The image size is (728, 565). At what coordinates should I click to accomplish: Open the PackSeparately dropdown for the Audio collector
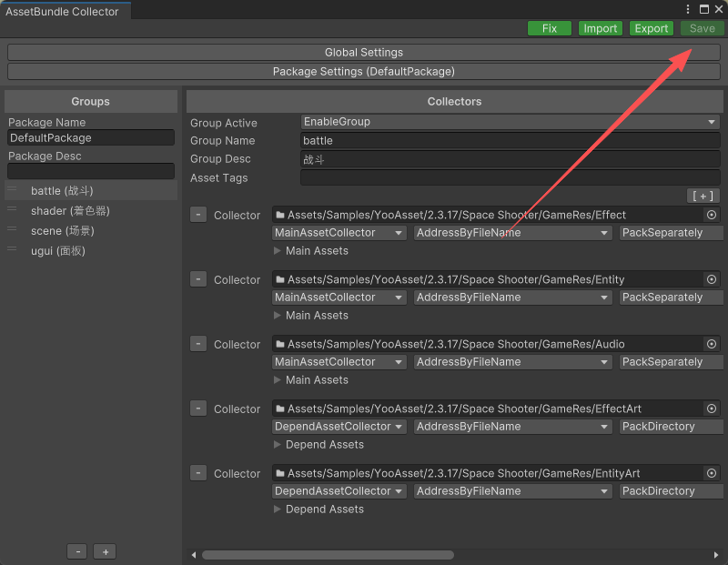(x=672, y=362)
